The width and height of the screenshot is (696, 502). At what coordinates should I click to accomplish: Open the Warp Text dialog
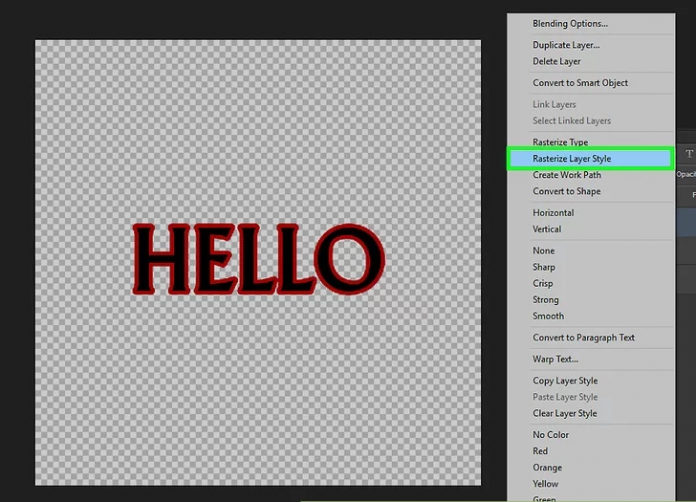(x=555, y=359)
